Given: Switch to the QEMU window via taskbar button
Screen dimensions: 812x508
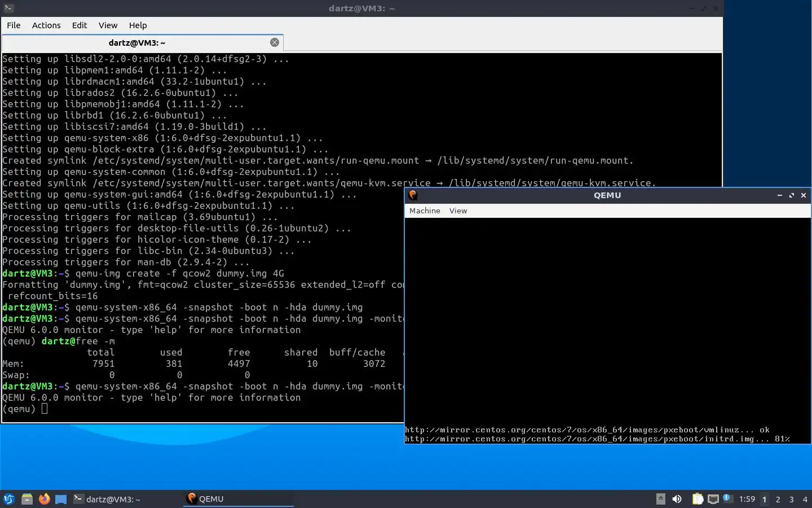Looking at the screenshot, I should click(x=239, y=499).
